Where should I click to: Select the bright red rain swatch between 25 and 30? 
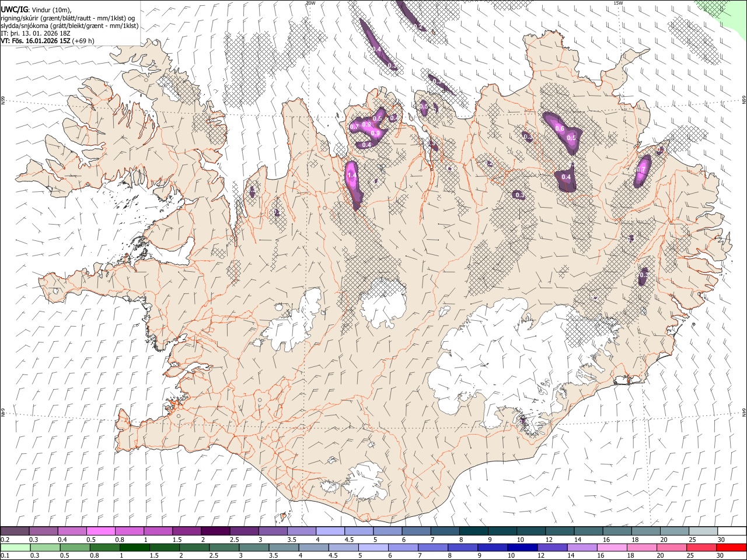pos(701,547)
